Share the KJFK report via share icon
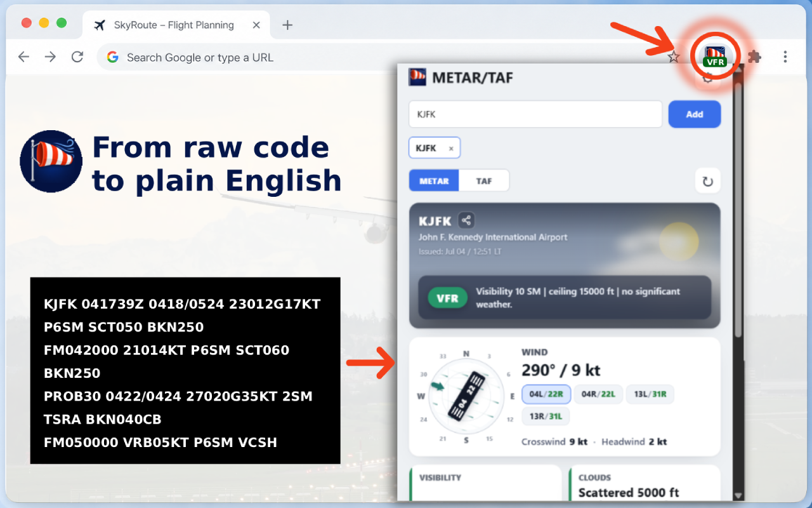 pos(466,220)
